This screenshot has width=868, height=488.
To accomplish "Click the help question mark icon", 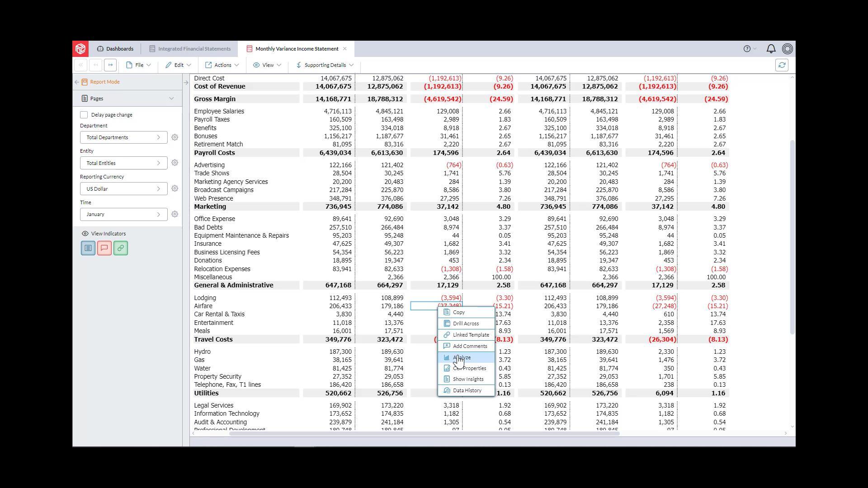I will point(746,49).
